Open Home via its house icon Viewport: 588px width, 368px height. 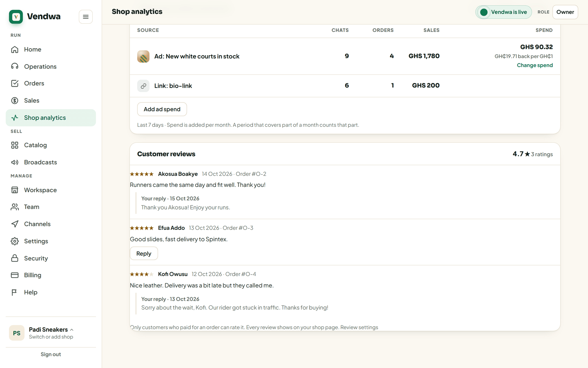[x=15, y=49]
